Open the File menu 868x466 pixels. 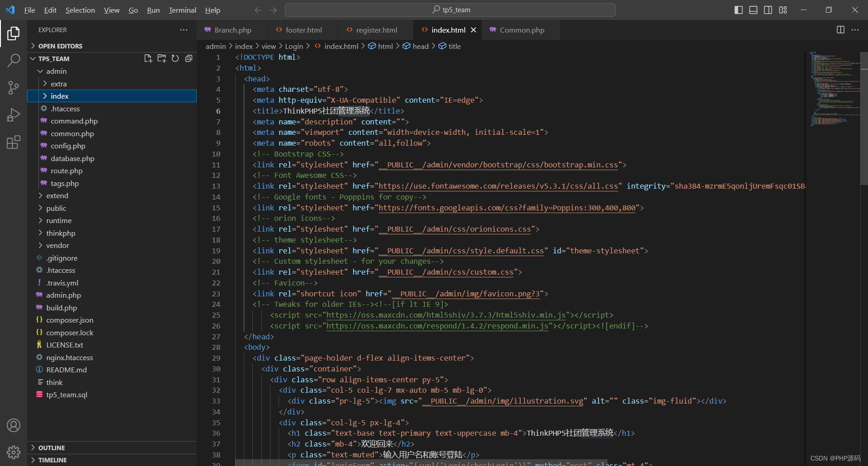(x=29, y=10)
